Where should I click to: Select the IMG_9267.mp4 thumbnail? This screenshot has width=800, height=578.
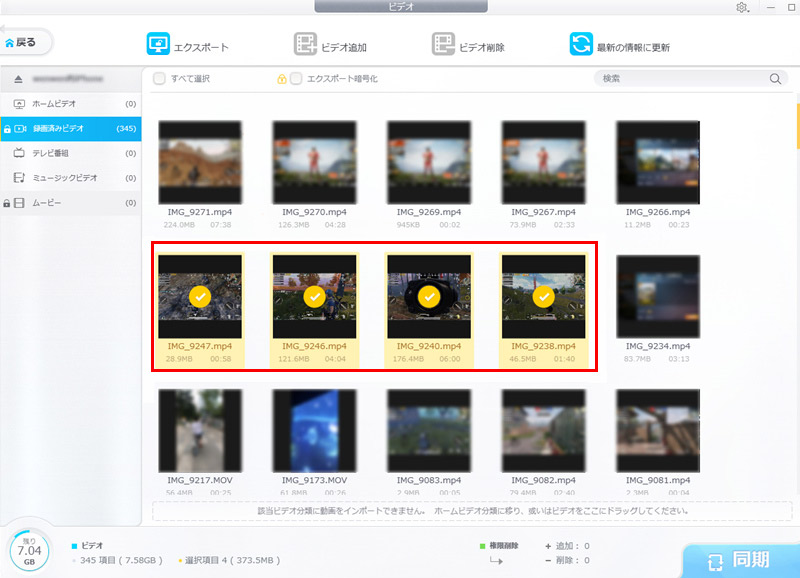coord(544,162)
